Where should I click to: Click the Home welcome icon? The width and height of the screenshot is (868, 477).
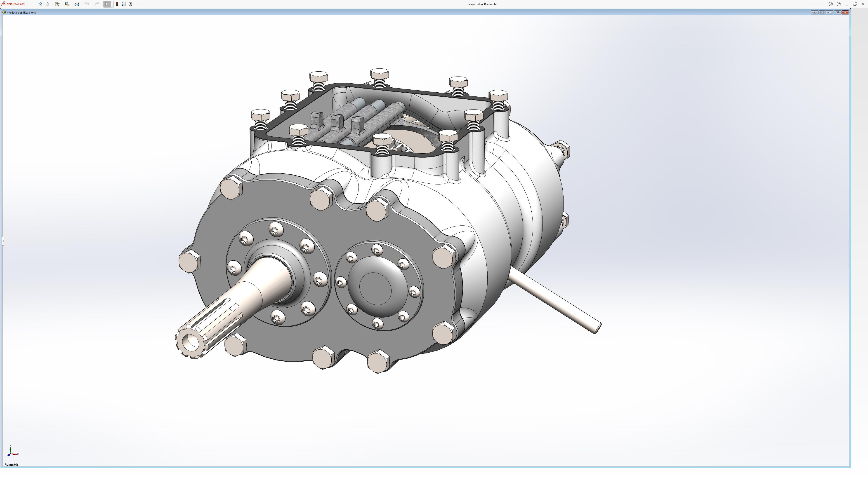[x=40, y=4]
